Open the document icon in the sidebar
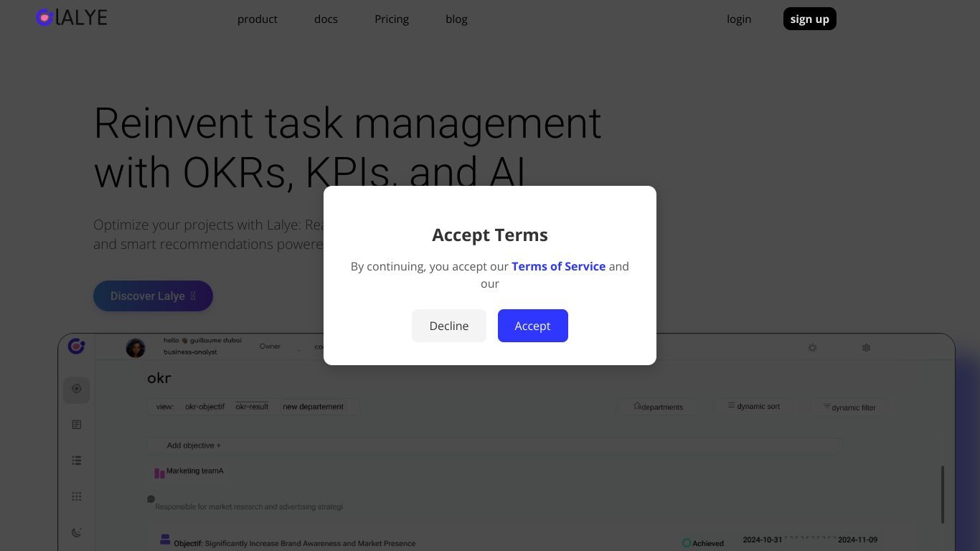The height and width of the screenshot is (551, 980). pos(77,425)
